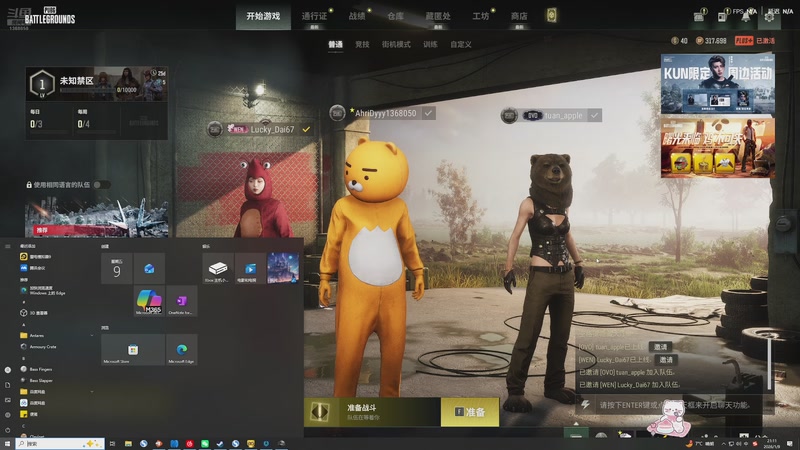Open the 战绩 tab

click(357, 16)
